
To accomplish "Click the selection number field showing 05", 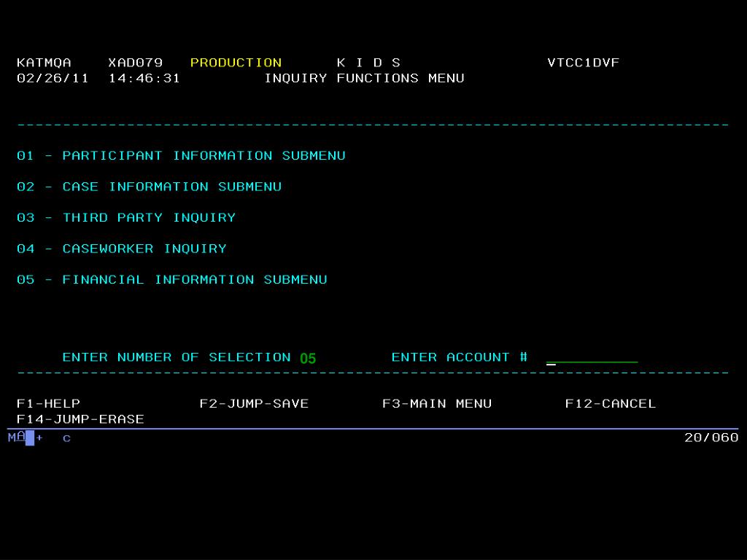I will coord(308,358).
